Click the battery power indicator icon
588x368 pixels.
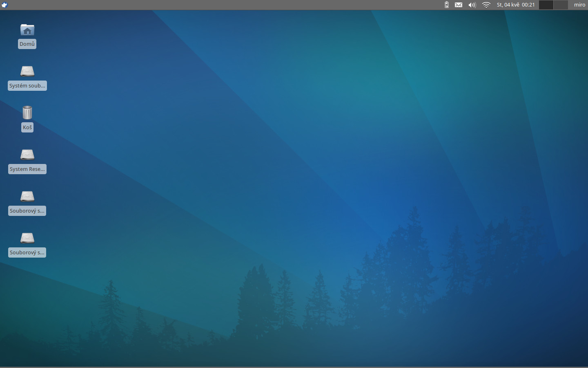click(446, 5)
